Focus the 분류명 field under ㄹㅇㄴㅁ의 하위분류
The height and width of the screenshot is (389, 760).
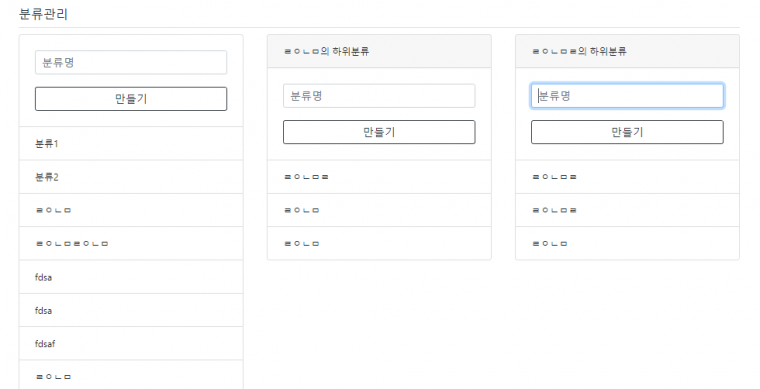[x=379, y=96]
